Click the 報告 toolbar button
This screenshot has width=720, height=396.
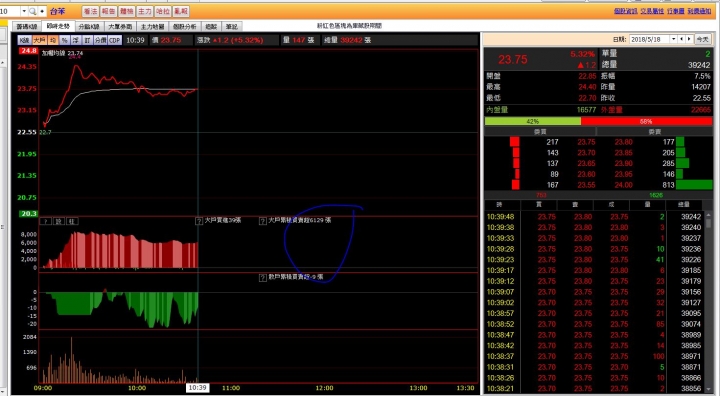pos(108,11)
